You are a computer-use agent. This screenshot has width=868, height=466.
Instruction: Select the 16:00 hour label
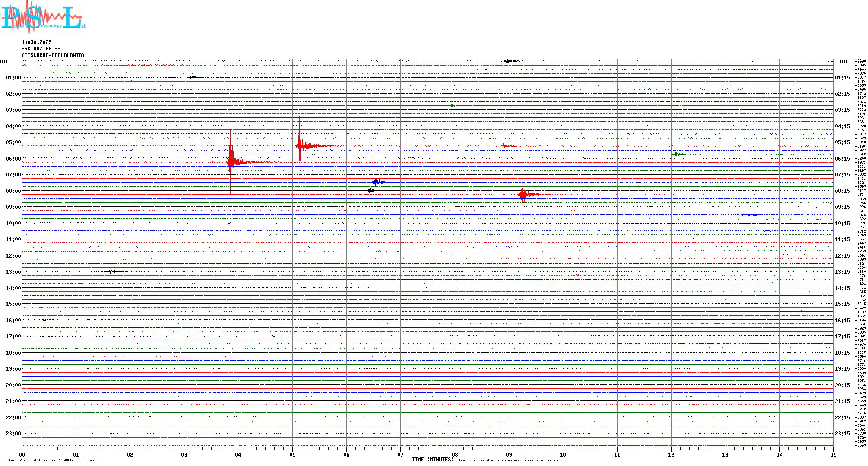click(13, 321)
